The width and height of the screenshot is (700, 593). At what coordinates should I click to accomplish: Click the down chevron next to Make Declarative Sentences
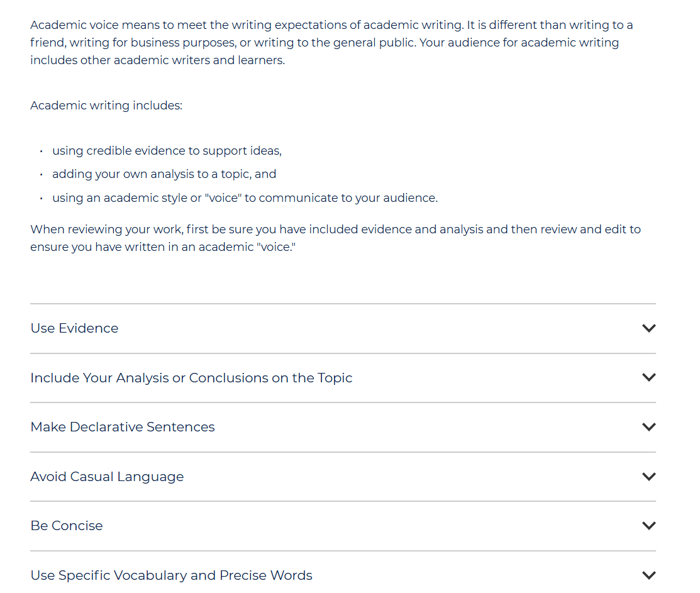(648, 427)
